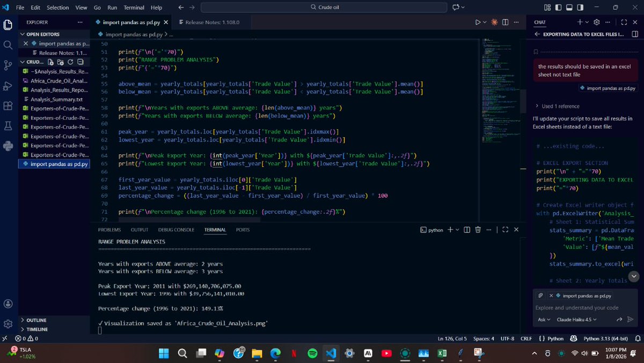This screenshot has width=644, height=363.
Task: Split the editor to the right
Action: click(504, 22)
